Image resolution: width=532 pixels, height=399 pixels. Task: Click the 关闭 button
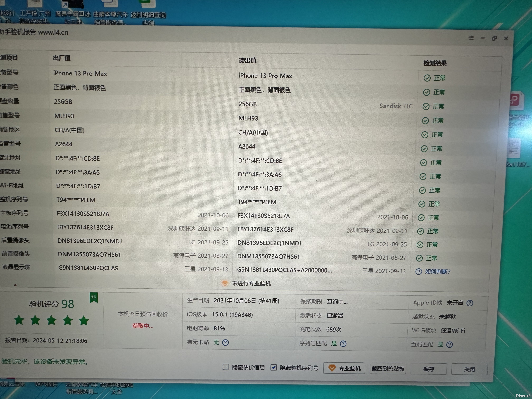[469, 369]
